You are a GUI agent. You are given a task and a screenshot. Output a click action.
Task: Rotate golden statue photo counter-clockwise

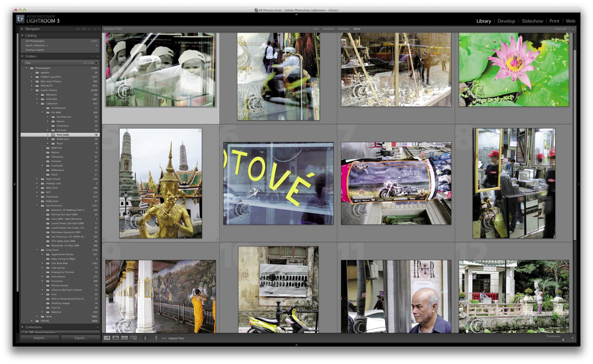click(104, 240)
